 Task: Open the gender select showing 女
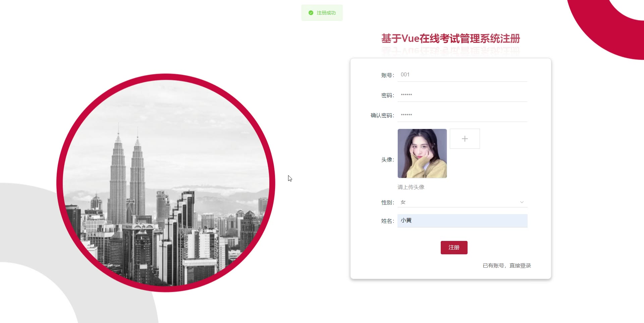pos(462,202)
